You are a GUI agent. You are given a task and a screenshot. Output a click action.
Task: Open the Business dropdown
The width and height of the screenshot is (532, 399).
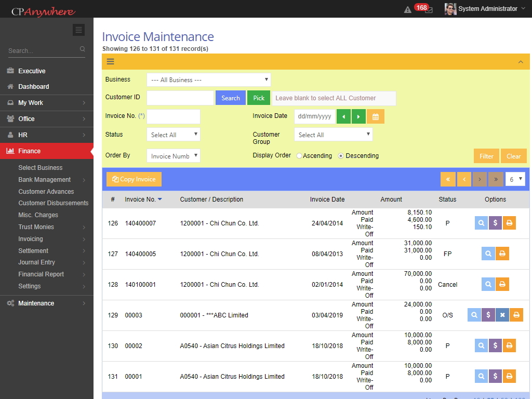(208, 80)
